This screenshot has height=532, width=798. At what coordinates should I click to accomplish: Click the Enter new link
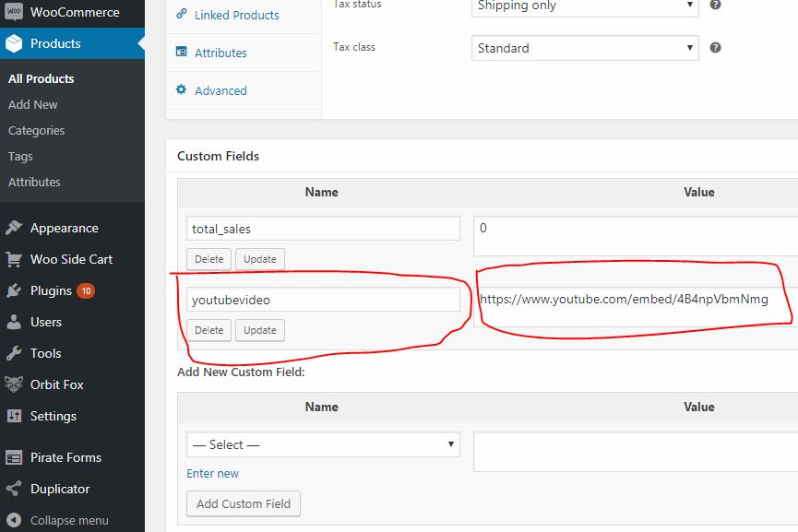(212, 473)
